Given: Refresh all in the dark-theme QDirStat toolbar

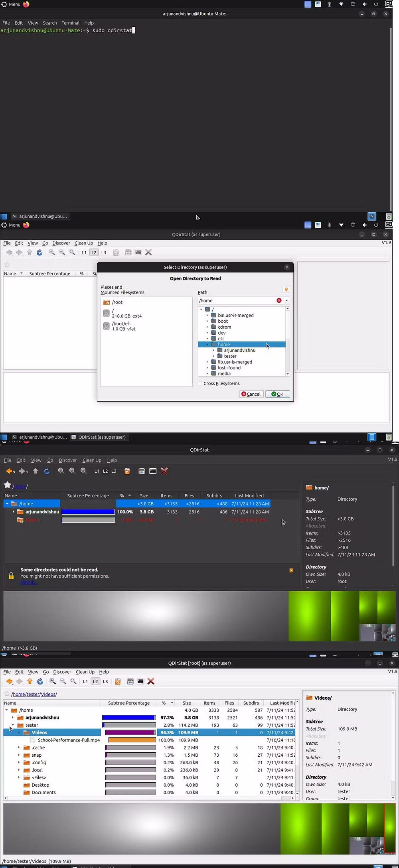Looking at the screenshot, I should coord(47,471).
